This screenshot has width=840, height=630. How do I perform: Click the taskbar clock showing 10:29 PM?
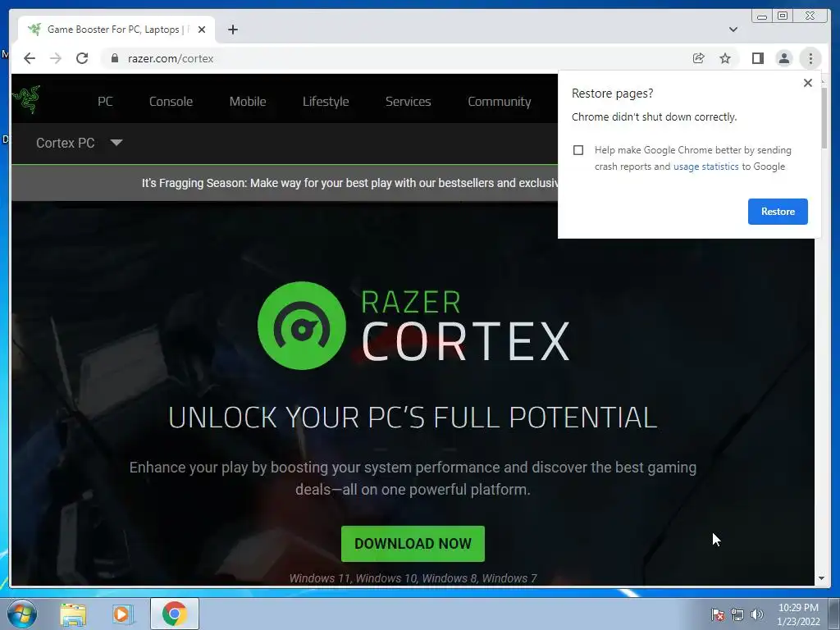(798, 614)
